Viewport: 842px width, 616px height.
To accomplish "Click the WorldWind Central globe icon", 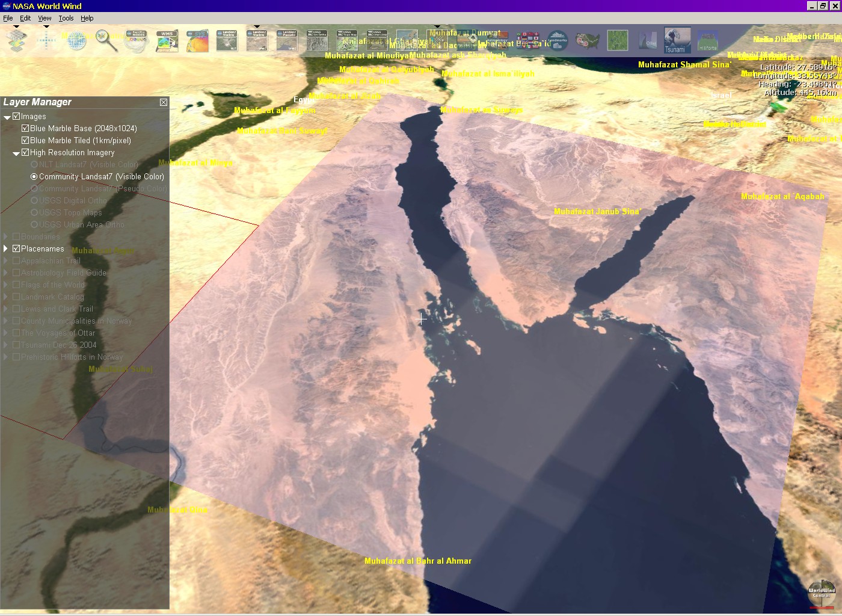I will 822,593.
